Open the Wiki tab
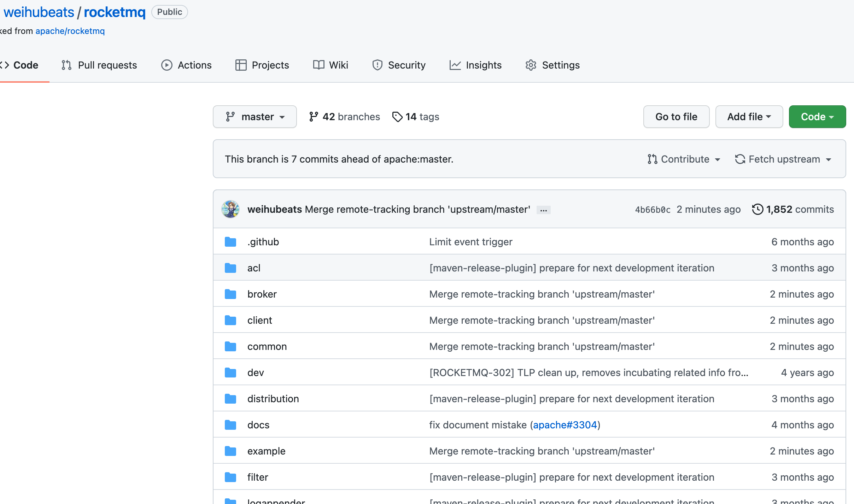 click(331, 65)
